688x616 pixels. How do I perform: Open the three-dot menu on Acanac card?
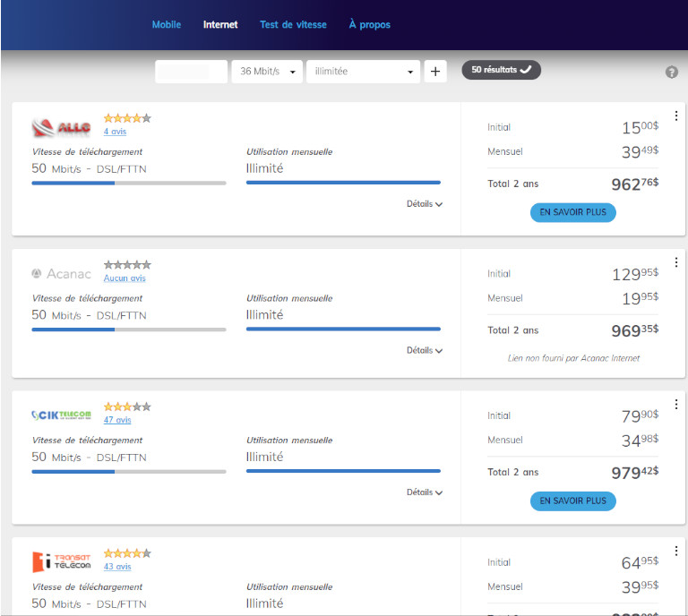[x=676, y=263]
